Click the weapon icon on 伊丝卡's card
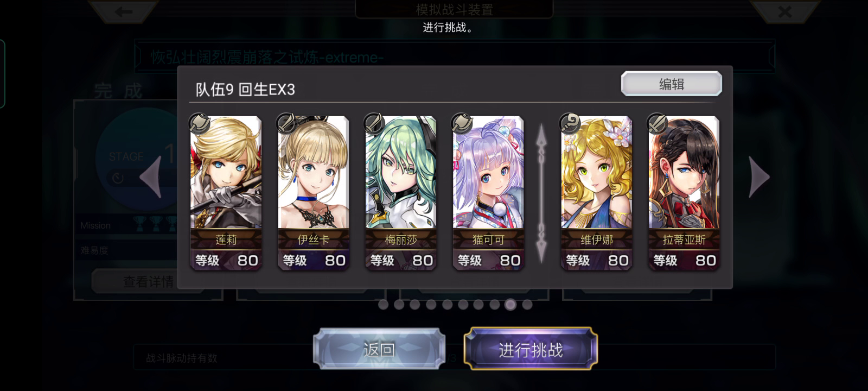Viewport: 868px width, 391px height. [x=287, y=123]
